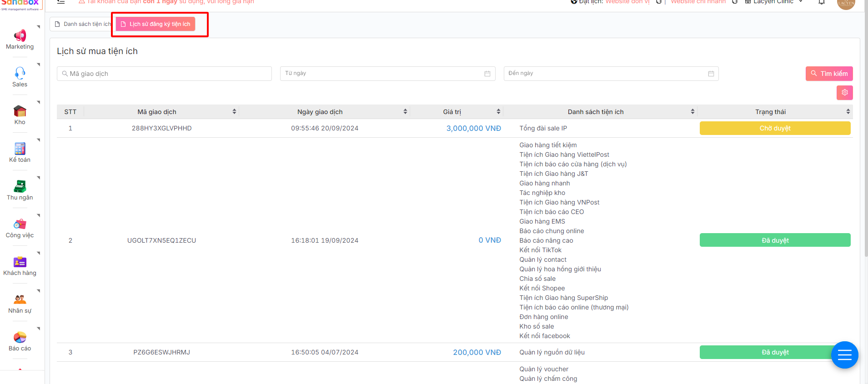
Task: Open the Khách hàng module
Action: 20,262
